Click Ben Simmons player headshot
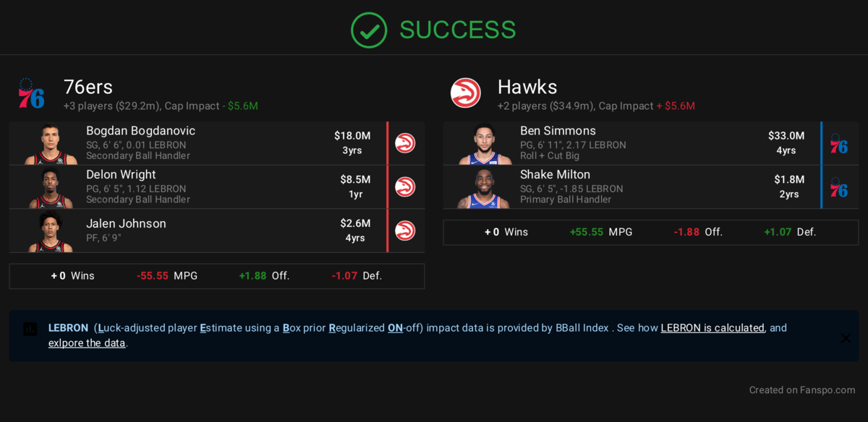The width and height of the screenshot is (868, 422). (x=485, y=144)
